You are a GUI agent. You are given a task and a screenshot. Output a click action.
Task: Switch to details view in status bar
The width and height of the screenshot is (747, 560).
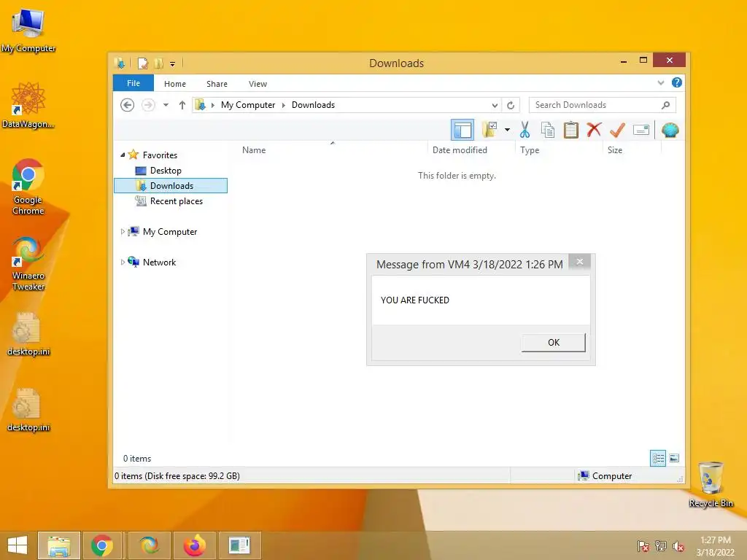(658, 458)
